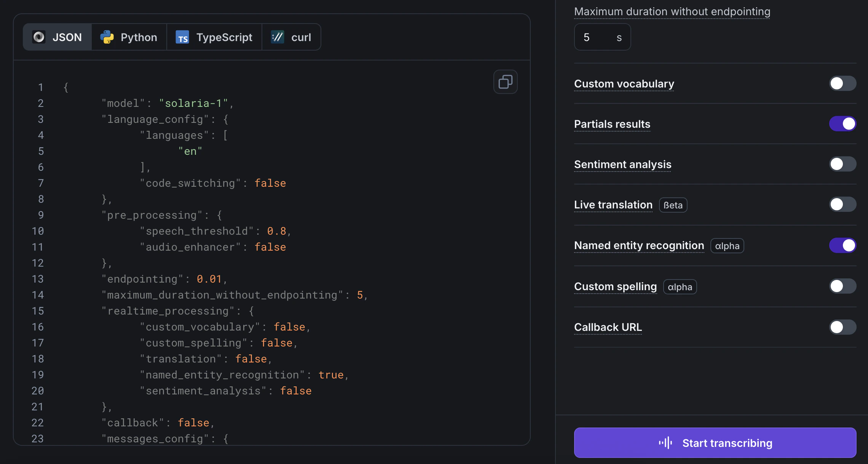Switch to the curl tab

pyautogui.click(x=292, y=37)
